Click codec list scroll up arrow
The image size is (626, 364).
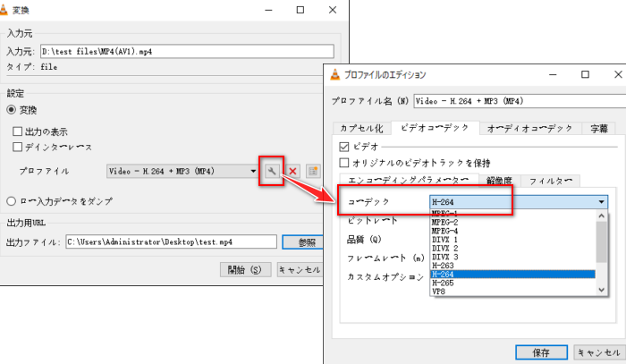(x=601, y=216)
